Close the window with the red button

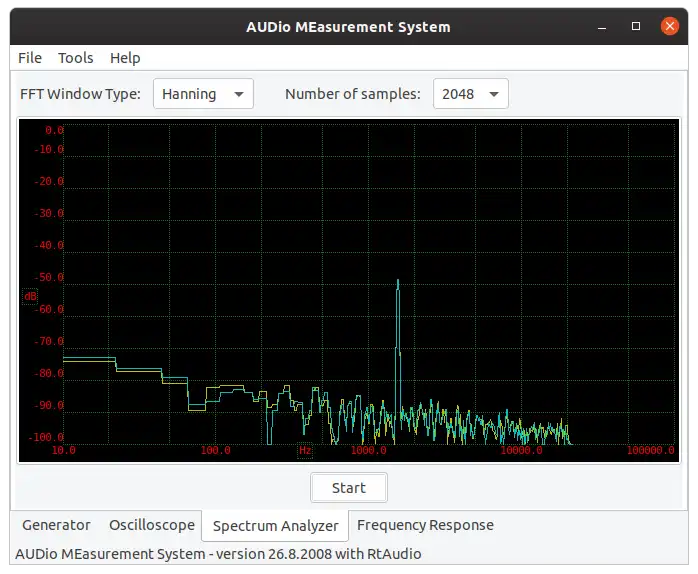(x=670, y=26)
